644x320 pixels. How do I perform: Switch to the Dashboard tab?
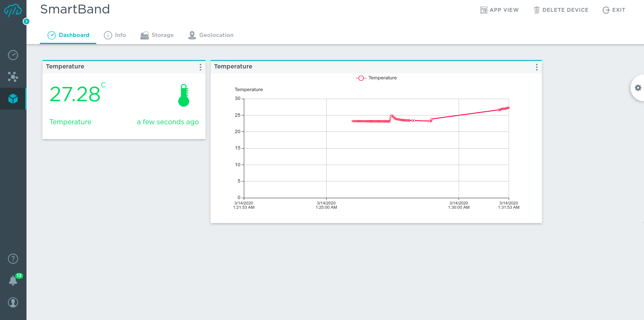click(x=69, y=35)
